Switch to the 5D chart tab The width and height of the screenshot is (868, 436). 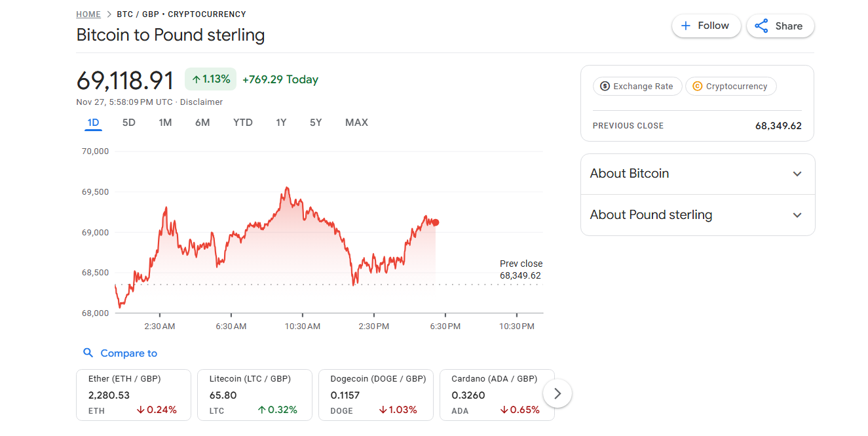[x=128, y=123]
